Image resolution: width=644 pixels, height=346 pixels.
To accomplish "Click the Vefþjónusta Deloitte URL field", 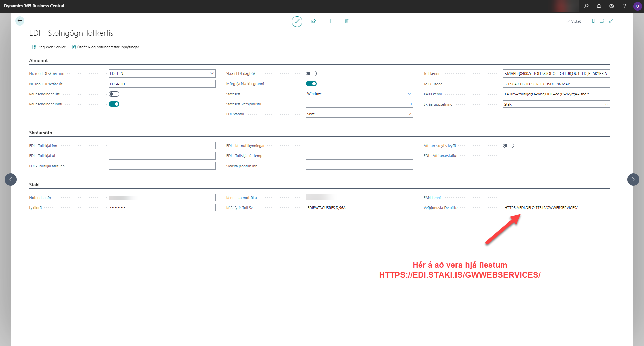I will point(556,208).
